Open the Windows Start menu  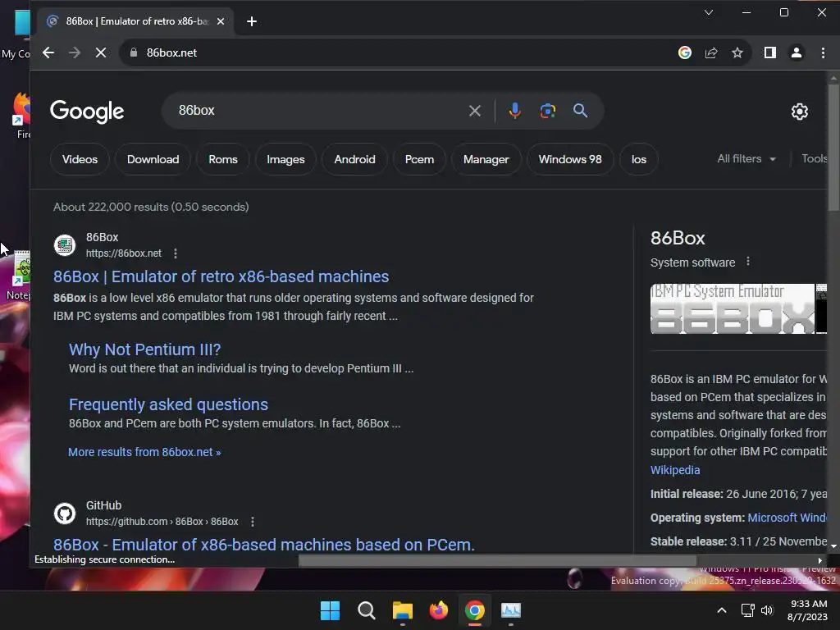330,610
